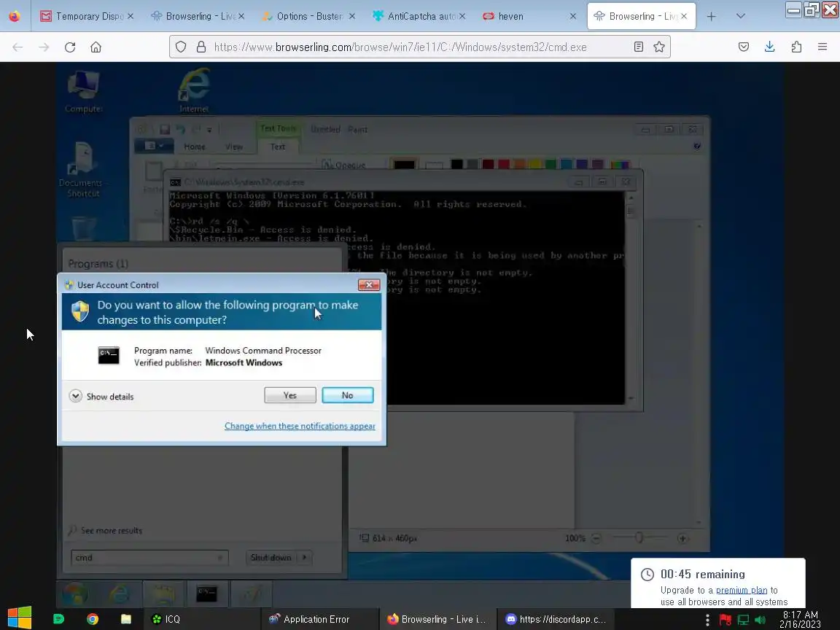Open the list all tabs dropdown

point(740,16)
